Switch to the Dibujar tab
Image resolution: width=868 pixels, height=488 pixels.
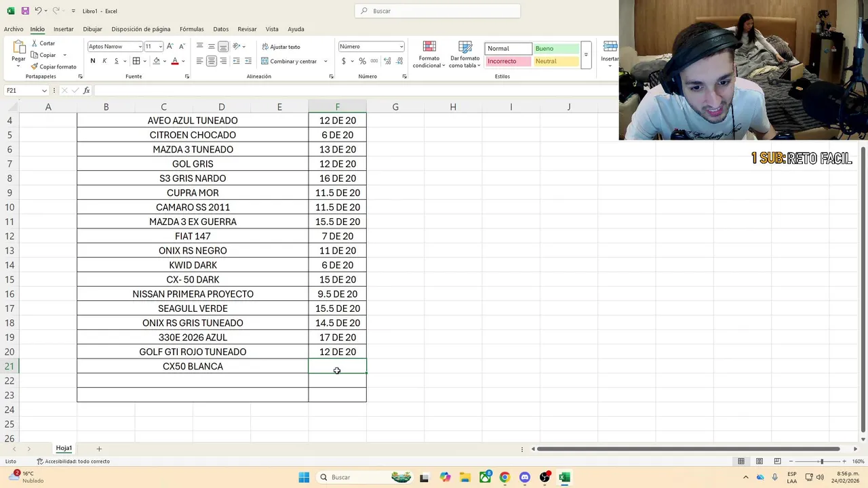point(92,29)
